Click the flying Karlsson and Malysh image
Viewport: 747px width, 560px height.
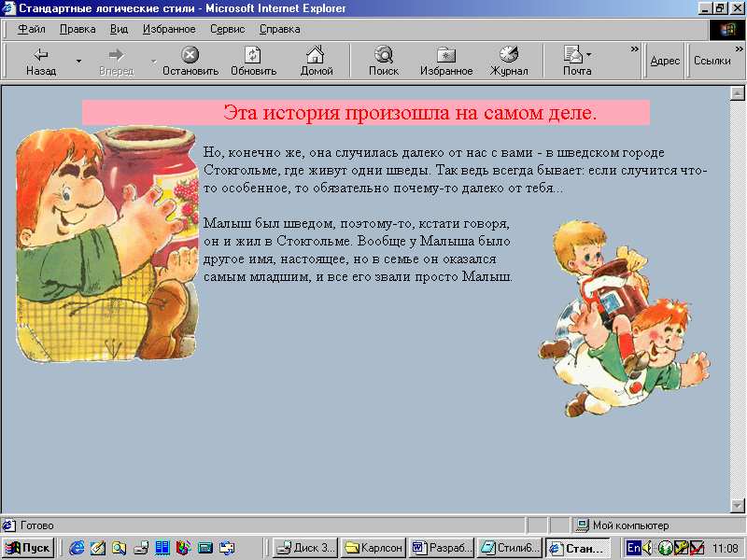click(624, 318)
